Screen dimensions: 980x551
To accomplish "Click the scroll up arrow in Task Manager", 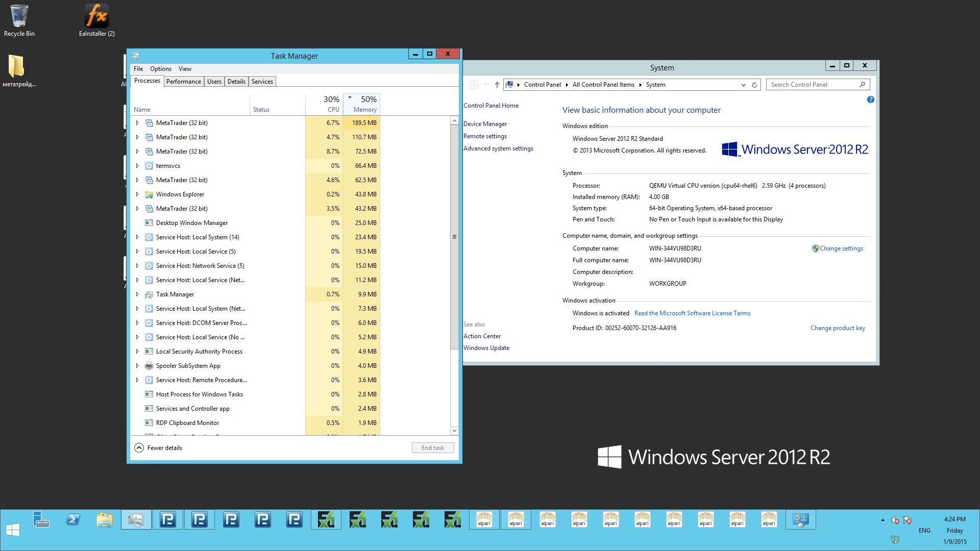I will pyautogui.click(x=454, y=121).
